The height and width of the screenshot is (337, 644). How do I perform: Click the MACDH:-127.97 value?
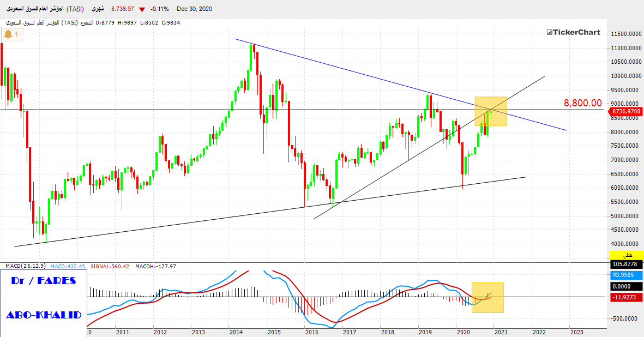pos(155,267)
